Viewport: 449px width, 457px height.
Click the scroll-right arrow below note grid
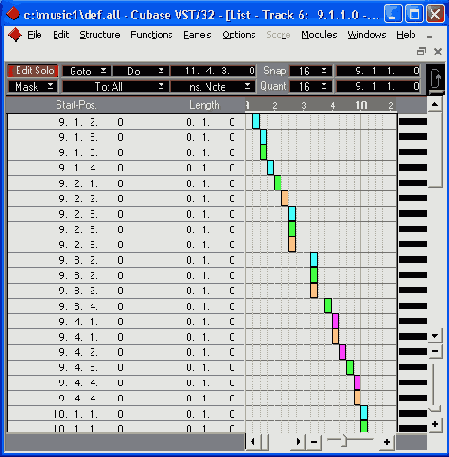[x=298, y=442]
